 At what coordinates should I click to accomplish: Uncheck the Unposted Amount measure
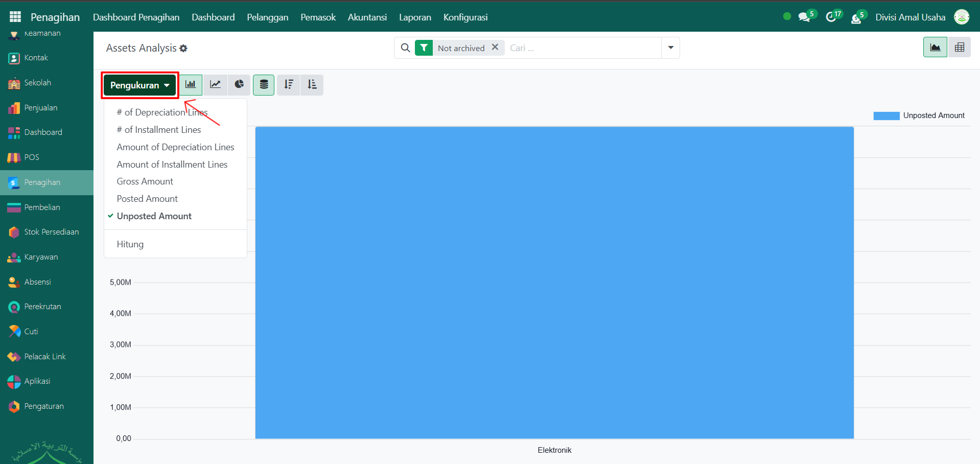pyautogui.click(x=154, y=216)
